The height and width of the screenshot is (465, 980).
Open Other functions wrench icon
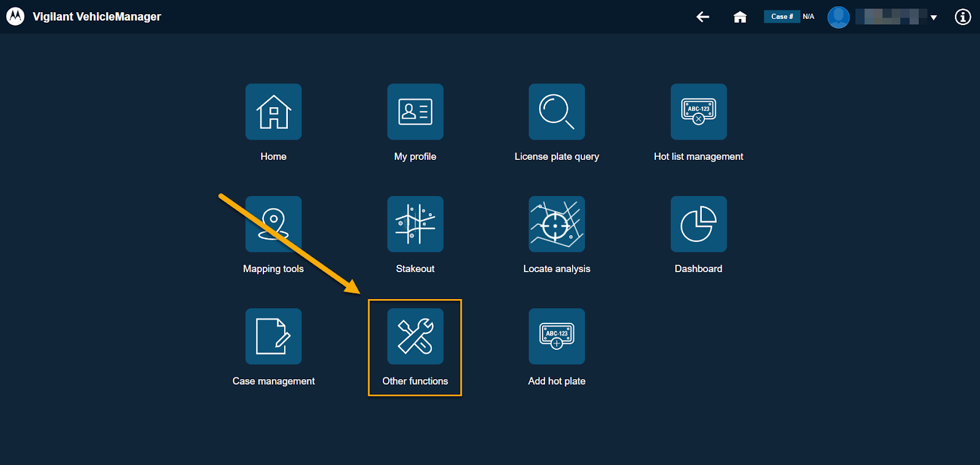tap(415, 336)
